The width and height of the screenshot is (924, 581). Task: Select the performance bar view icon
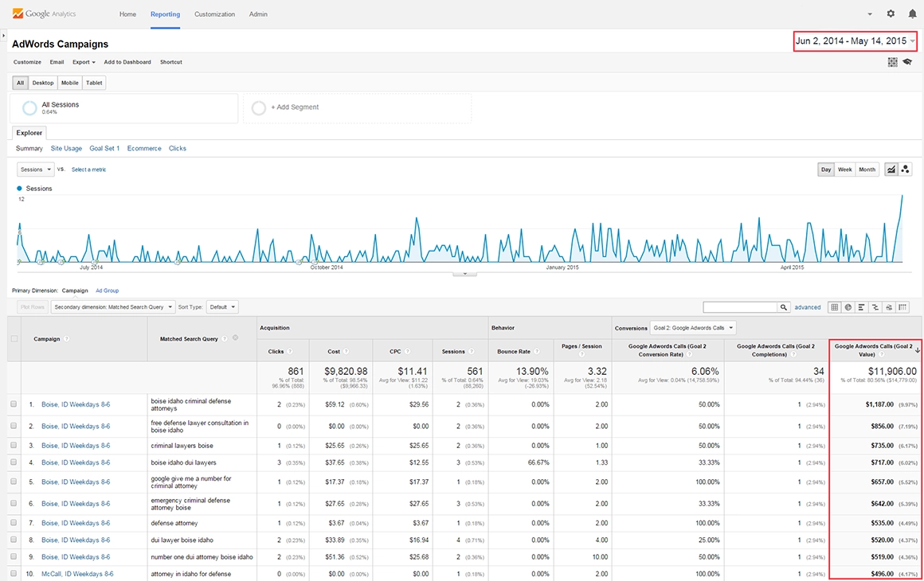pyautogui.click(x=862, y=307)
